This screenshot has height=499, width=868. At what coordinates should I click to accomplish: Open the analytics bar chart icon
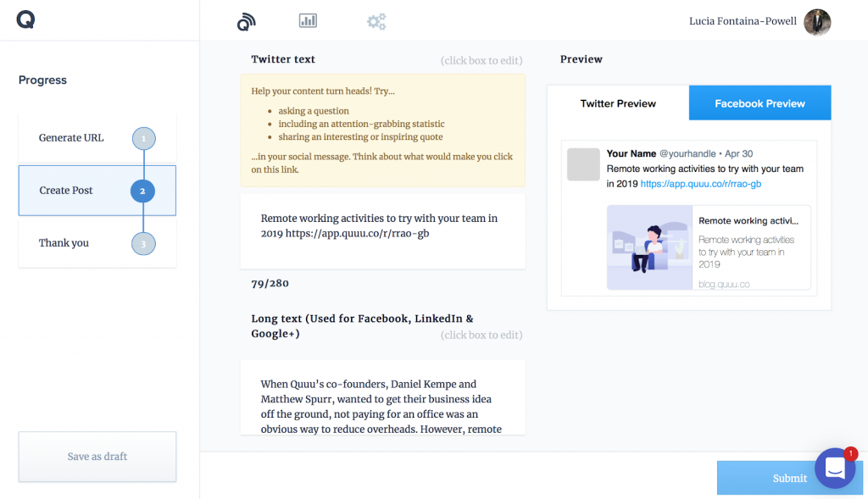pos(307,21)
